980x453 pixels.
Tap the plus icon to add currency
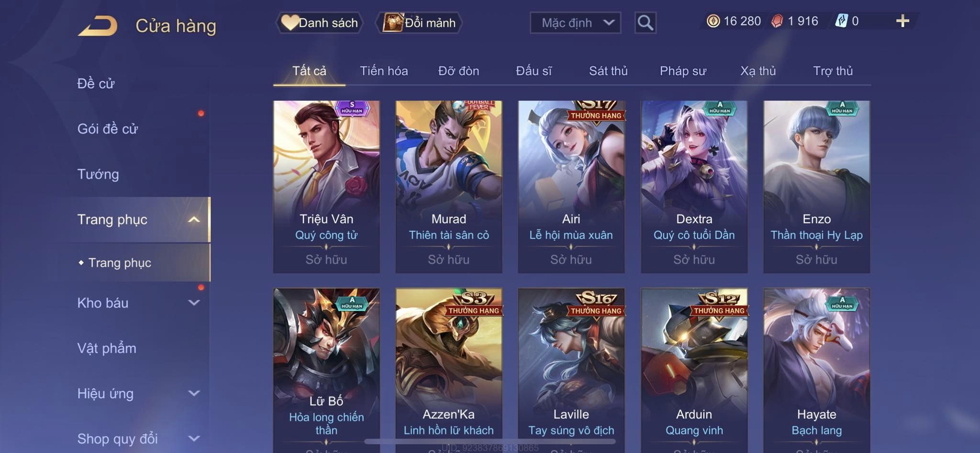(x=902, y=21)
